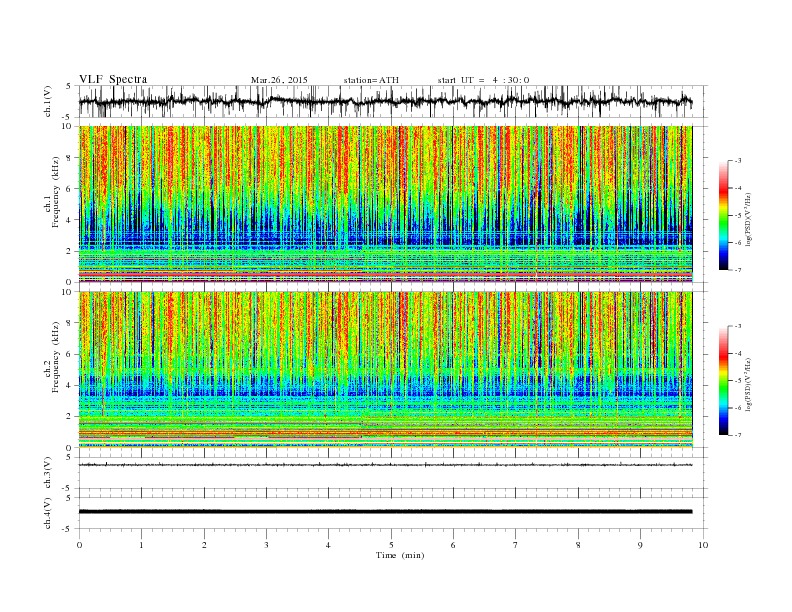Viewport: 792px width, 612px height.
Task: Click the "VLF Spectra" plot title
Action: [113, 79]
